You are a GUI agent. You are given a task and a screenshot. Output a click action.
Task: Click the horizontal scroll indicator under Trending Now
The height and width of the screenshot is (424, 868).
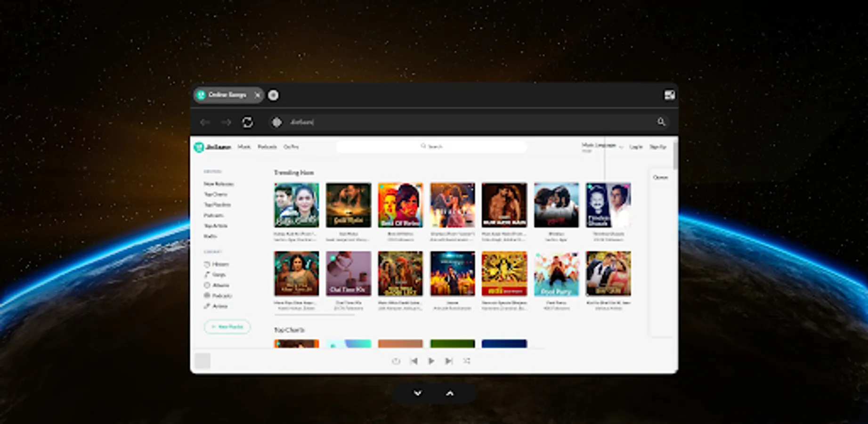pyautogui.click(x=314, y=314)
